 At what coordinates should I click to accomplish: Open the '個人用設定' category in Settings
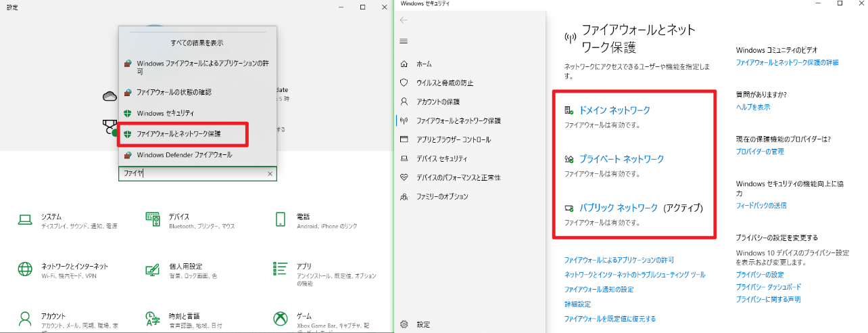(x=185, y=266)
